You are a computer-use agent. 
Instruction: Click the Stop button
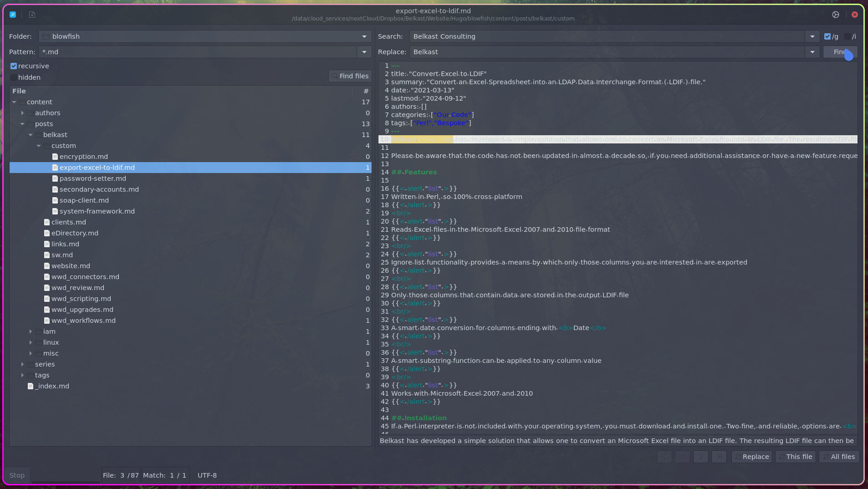point(17,475)
